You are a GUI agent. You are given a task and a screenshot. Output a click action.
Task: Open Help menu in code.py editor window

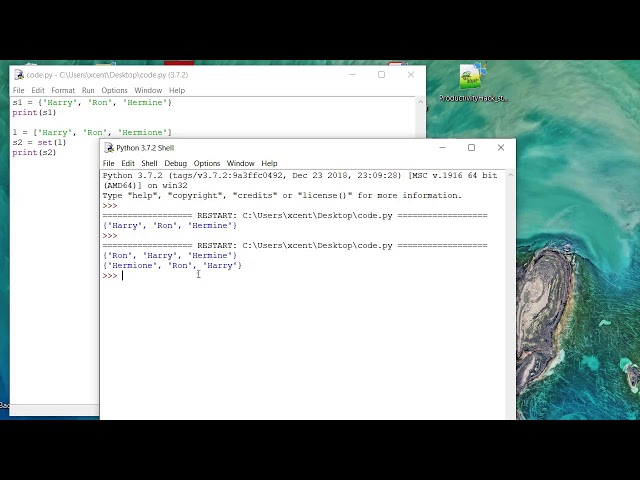177,90
